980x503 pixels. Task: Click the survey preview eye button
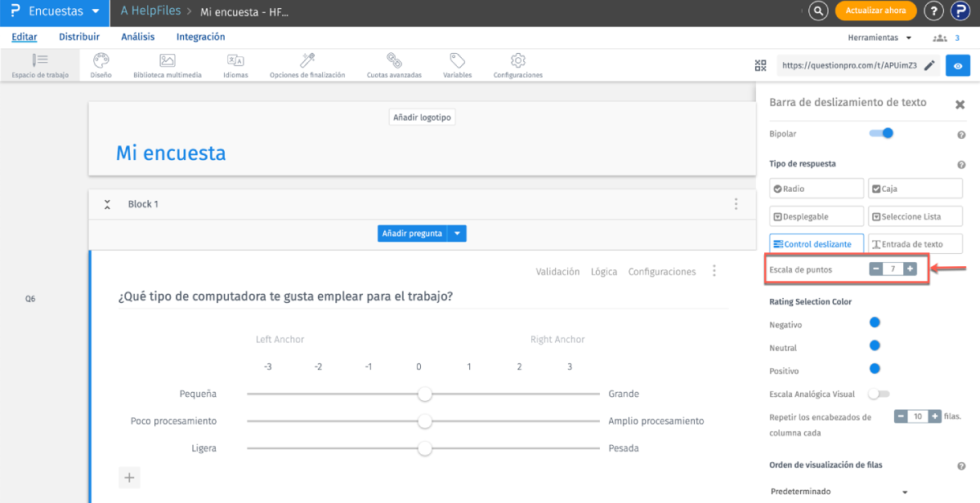[957, 65]
